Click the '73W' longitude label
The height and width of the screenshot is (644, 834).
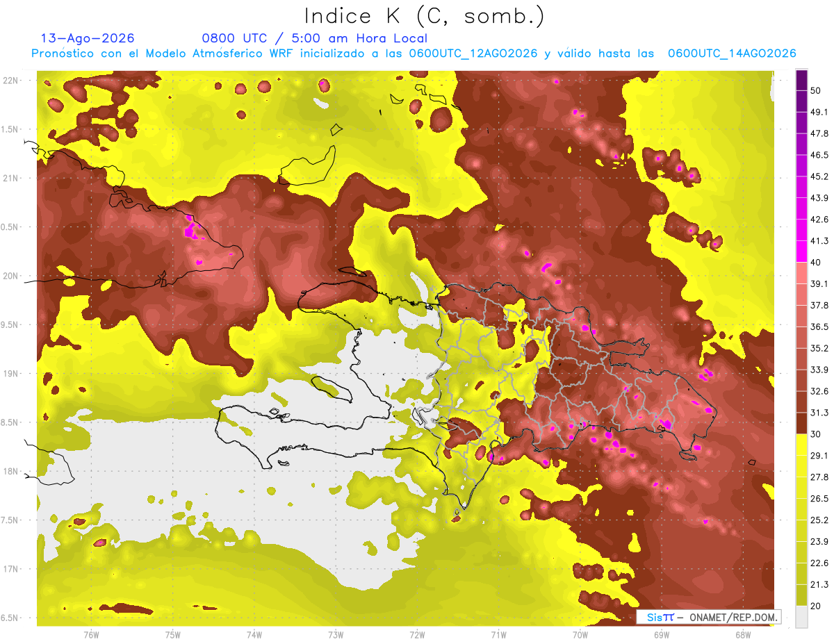[x=336, y=635]
